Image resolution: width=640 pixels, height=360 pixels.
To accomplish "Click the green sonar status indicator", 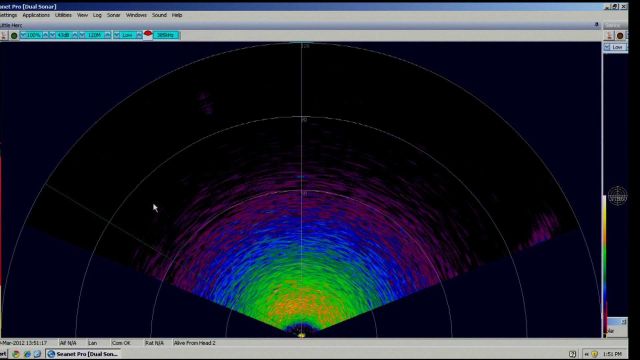I will tap(14, 36).
